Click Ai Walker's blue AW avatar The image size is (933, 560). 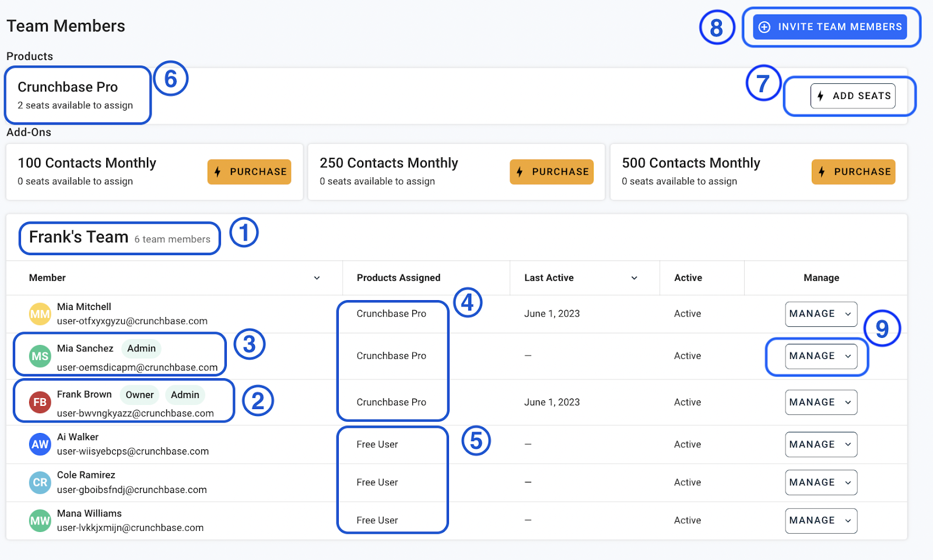40,444
